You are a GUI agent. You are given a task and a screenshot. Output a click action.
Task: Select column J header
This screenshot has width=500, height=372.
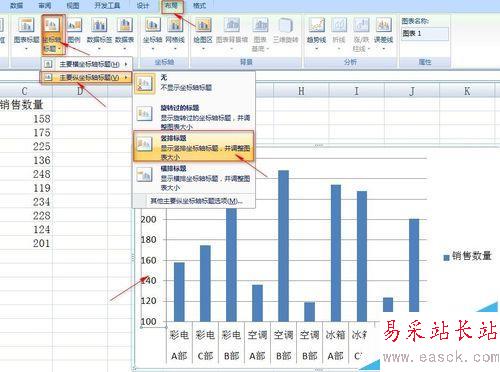click(412, 91)
